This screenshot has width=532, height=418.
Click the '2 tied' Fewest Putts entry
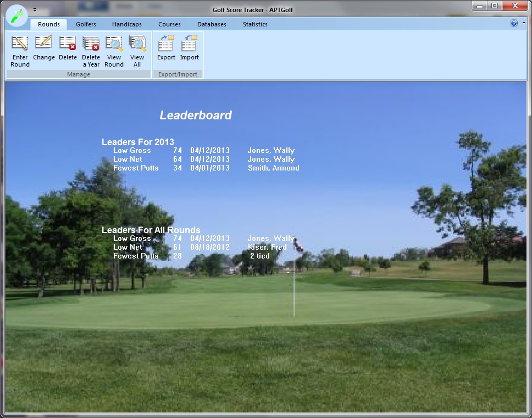point(259,256)
